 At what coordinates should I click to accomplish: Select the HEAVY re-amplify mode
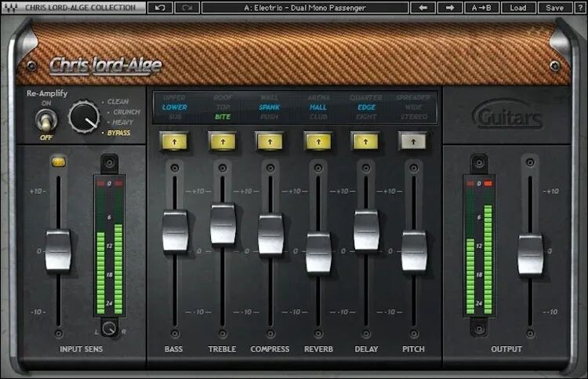122,122
